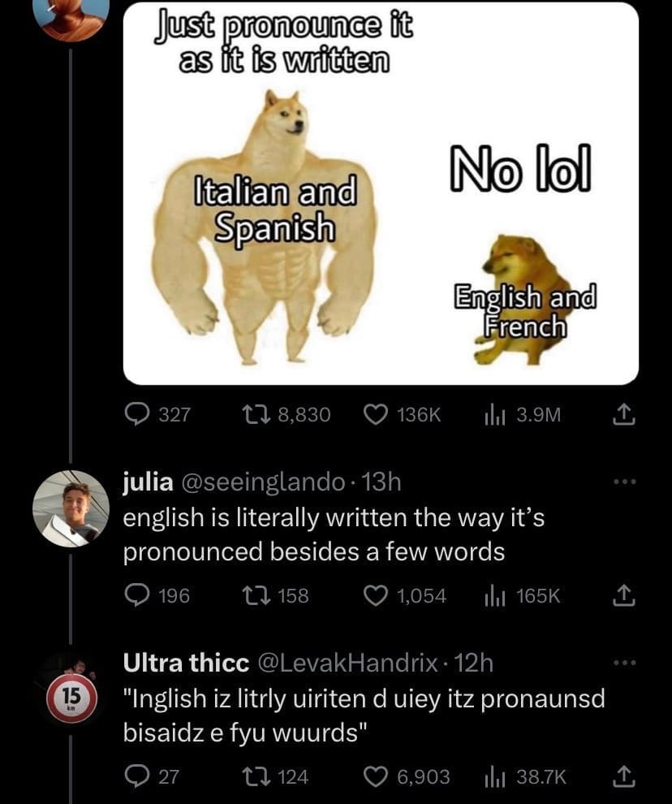Reply to Ultra thicc's tweet
Screen dimensions: 672x804
(153, 777)
